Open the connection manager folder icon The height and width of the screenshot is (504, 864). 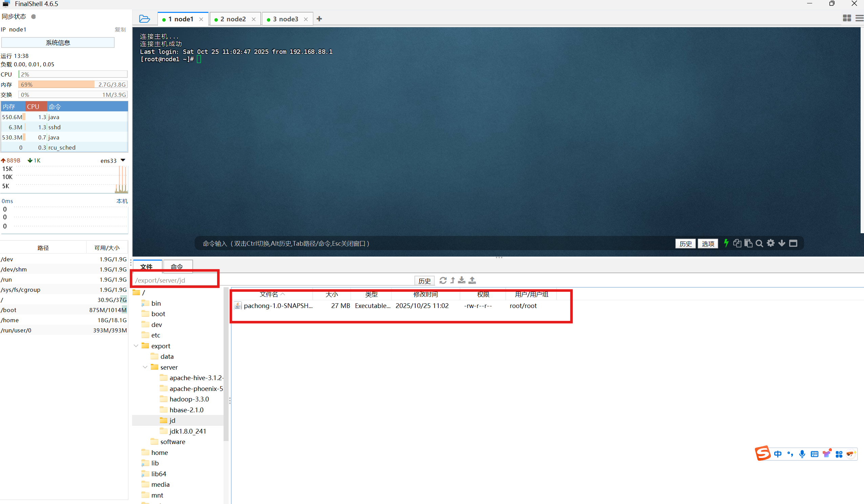[144, 19]
